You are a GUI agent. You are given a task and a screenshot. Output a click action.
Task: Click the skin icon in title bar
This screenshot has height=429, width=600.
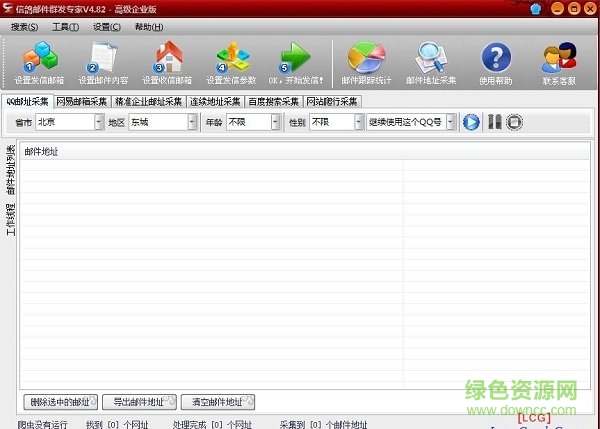click(x=536, y=8)
